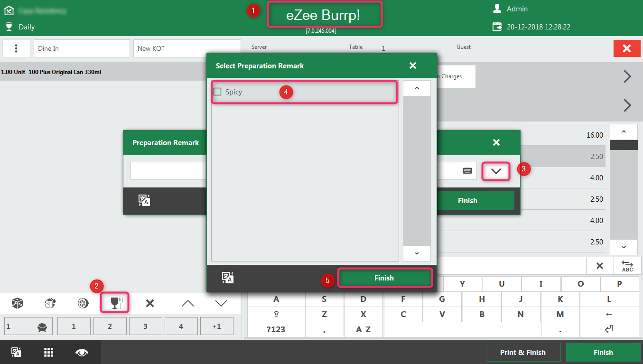Click scroll-up arrow of the price list
Image resolution: width=643 pixels, height=364 pixels.
(624, 132)
